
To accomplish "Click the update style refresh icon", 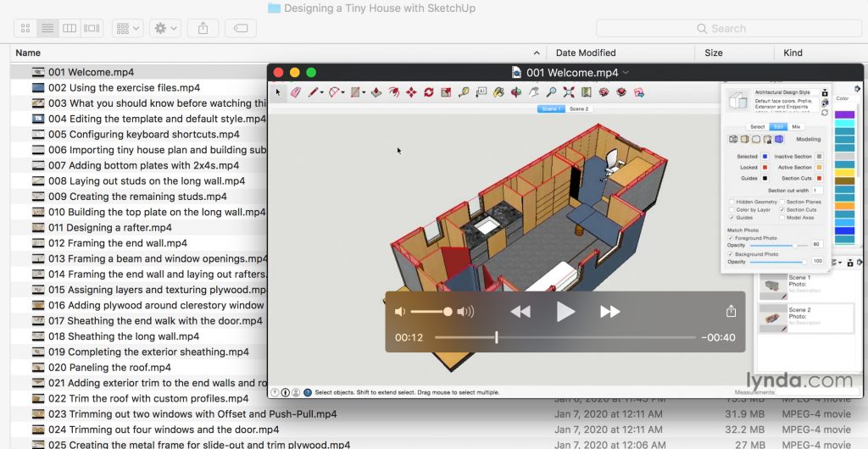I will (825, 113).
